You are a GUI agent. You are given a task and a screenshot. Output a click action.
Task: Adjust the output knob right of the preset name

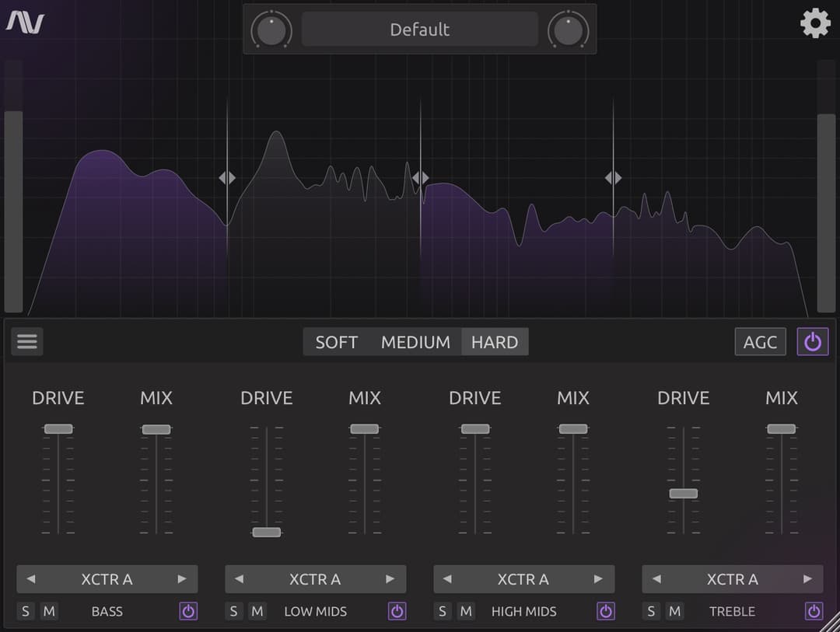pos(569,30)
